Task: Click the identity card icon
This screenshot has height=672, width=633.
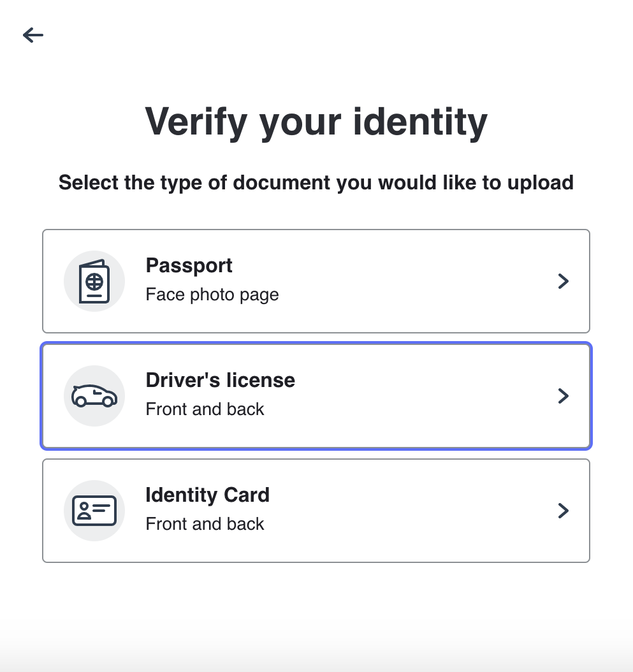Action: coord(94,511)
